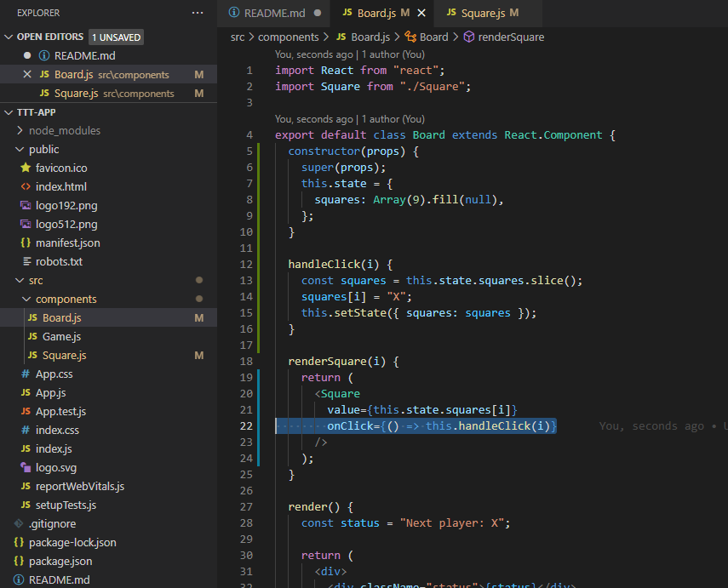Click the 1 UNSAVED badge

point(116,37)
